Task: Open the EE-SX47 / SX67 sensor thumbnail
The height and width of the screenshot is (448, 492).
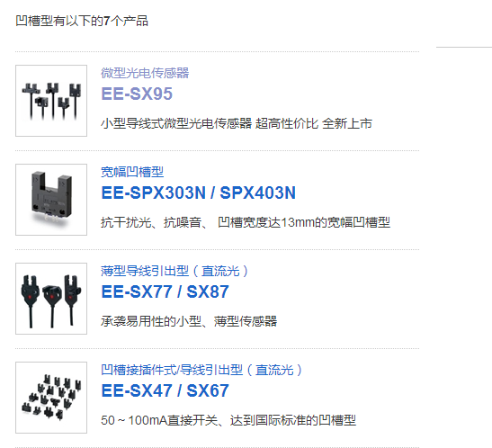Action: pyautogui.click(x=51, y=398)
